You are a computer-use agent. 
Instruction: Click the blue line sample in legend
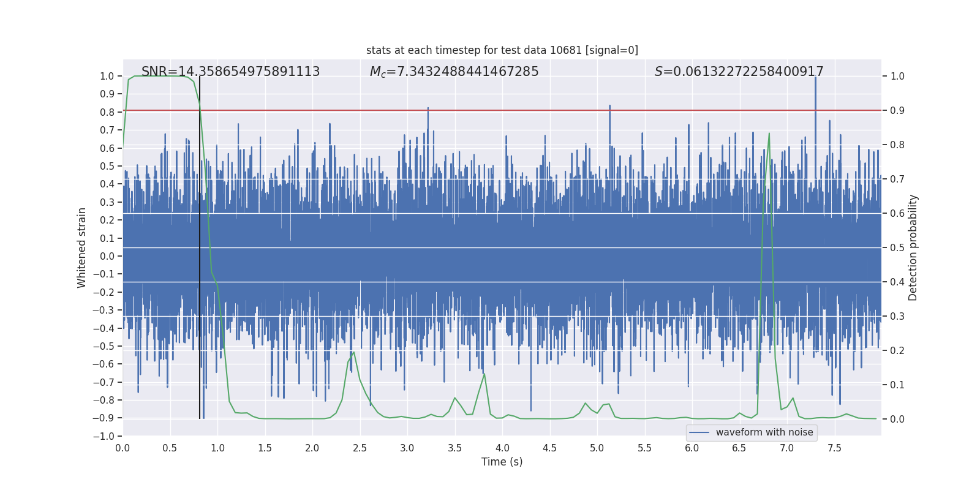point(699,432)
